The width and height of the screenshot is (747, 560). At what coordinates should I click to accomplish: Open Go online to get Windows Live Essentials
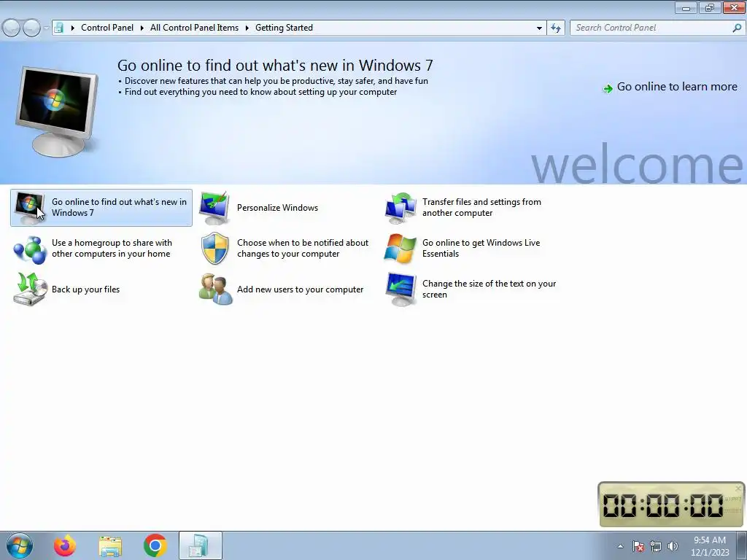point(481,248)
